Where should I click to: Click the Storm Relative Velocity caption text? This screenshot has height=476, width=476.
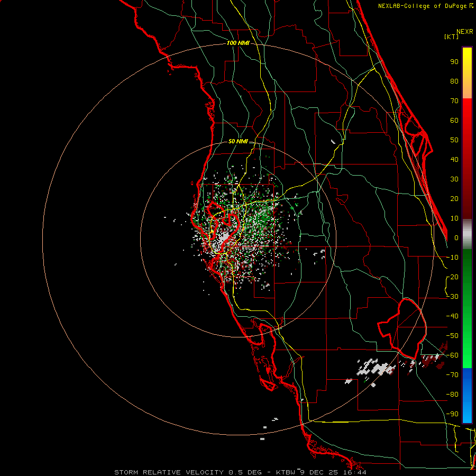240,472
